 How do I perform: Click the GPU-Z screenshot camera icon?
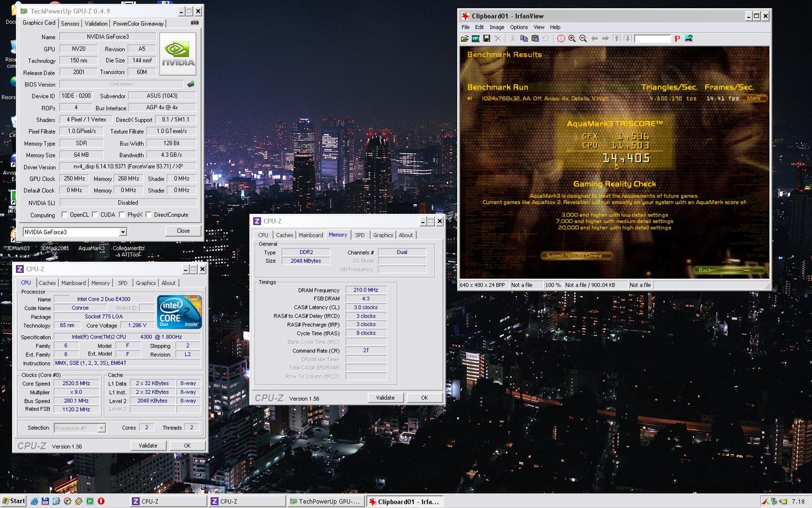(194, 23)
